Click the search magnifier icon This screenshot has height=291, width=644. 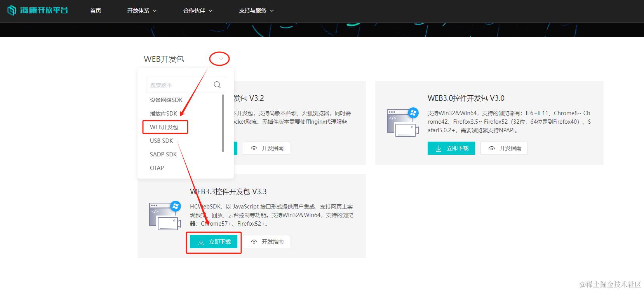[x=217, y=85]
